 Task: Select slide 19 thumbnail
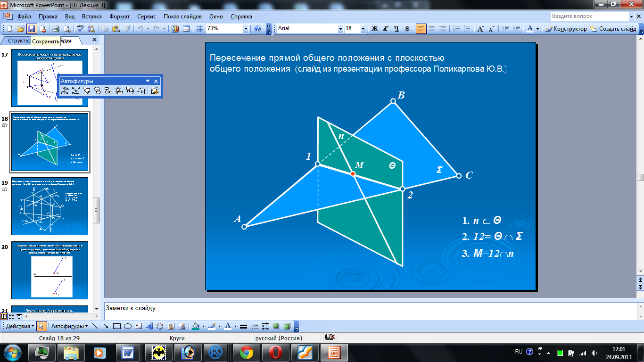[x=50, y=206]
